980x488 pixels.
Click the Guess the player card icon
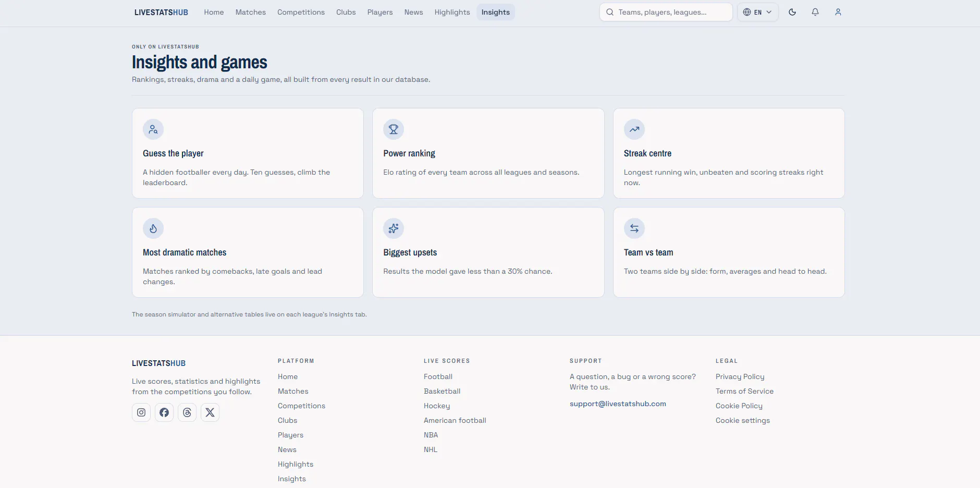153,129
